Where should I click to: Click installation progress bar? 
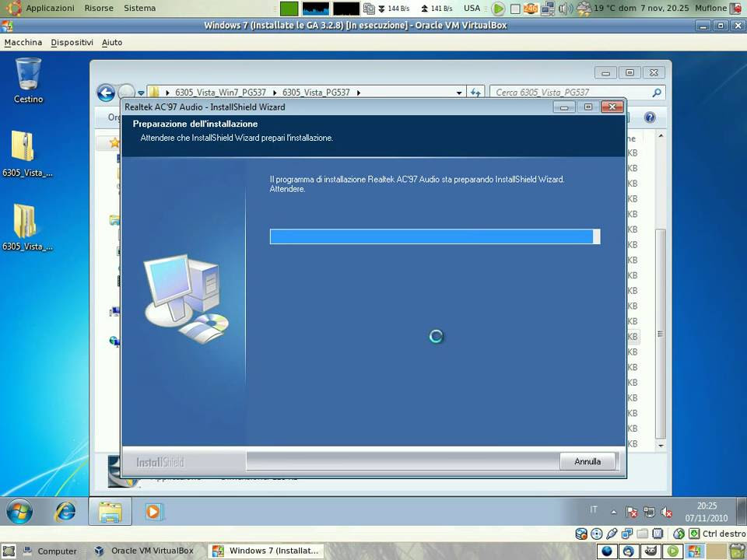coord(435,236)
